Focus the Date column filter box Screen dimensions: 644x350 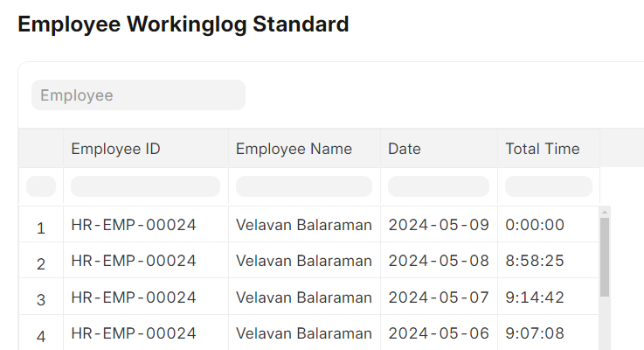[439, 186]
